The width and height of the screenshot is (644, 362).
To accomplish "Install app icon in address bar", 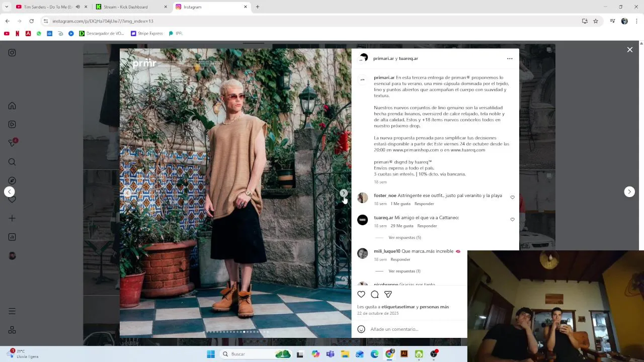I will pos(585,21).
